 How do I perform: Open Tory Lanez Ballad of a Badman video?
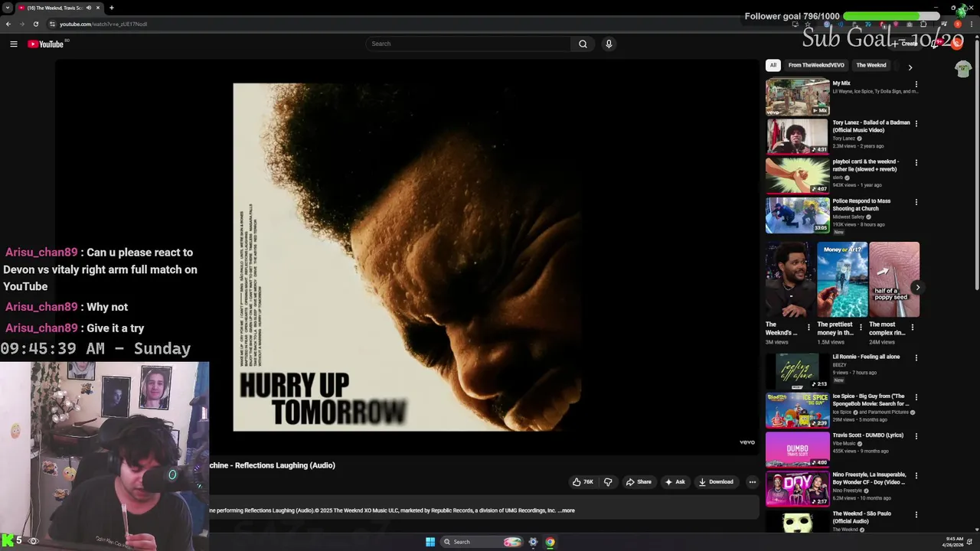798,136
